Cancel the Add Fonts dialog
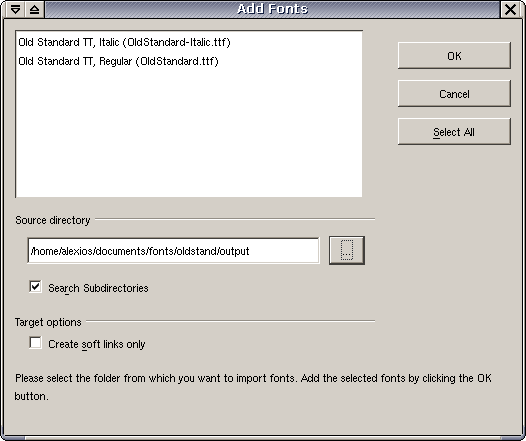Screen dimensions: 526x441 click(454, 94)
